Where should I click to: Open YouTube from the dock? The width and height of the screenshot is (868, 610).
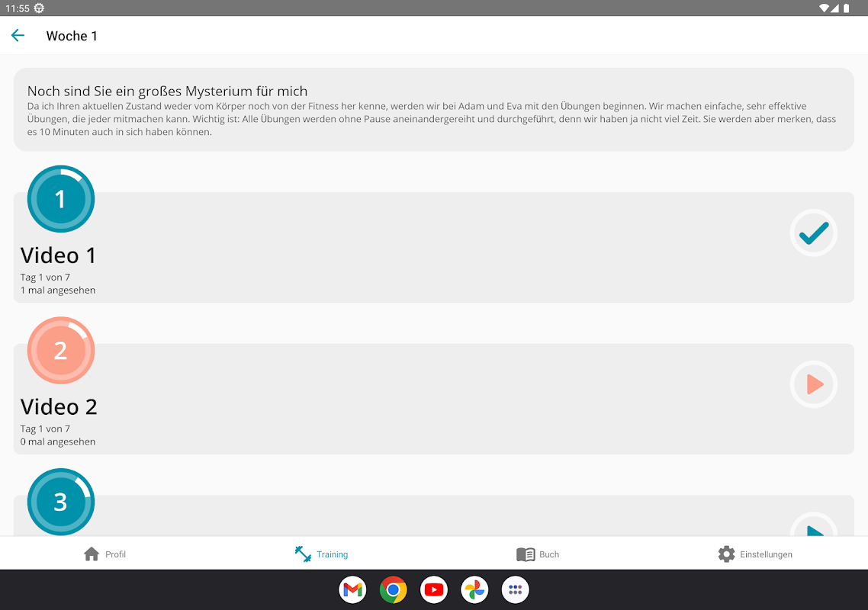434,590
